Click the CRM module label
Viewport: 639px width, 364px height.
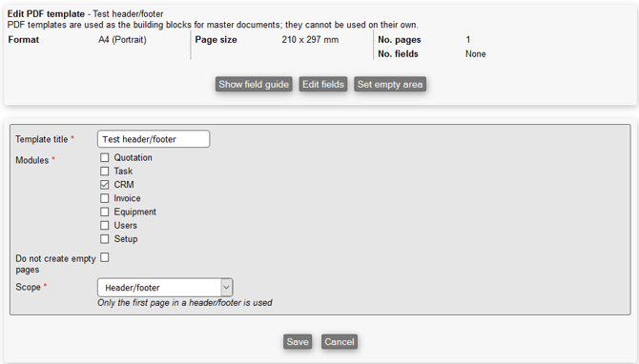pyautogui.click(x=124, y=185)
